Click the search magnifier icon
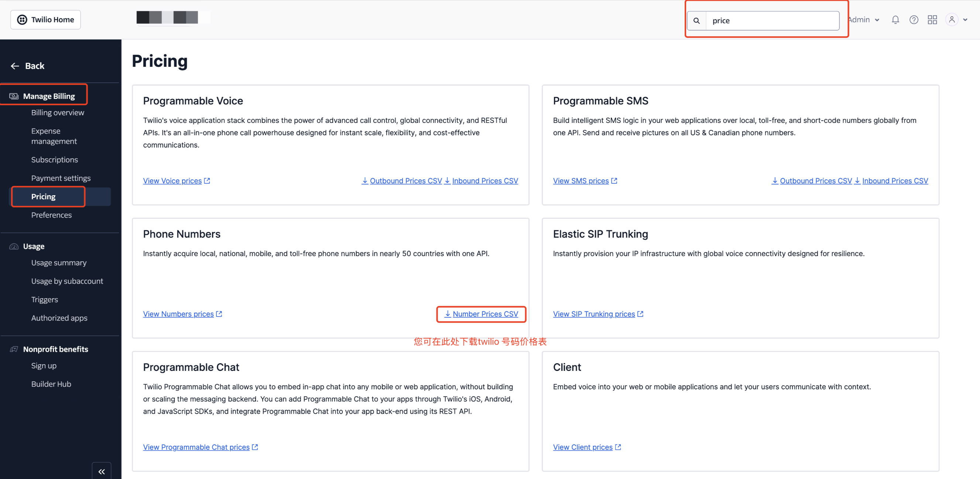The height and width of the screenshot is (479, 980). (696, 21)
